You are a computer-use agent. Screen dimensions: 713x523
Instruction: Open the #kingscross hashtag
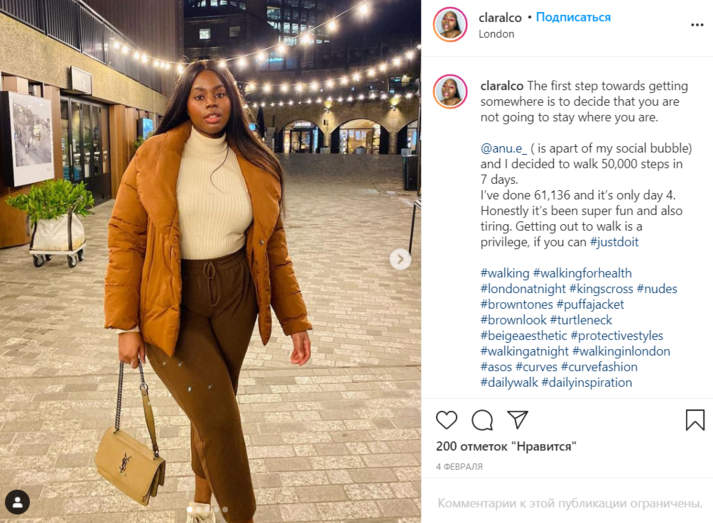601,289
